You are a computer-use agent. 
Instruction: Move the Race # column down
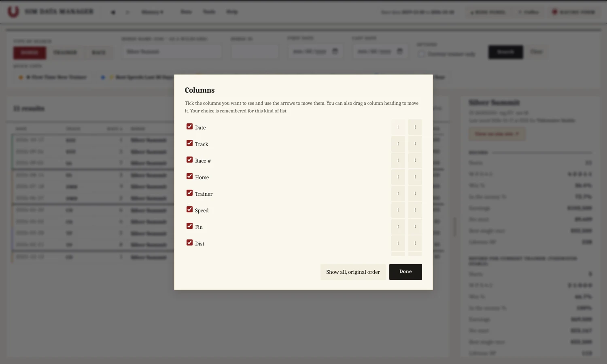click(x=415, y=161)
